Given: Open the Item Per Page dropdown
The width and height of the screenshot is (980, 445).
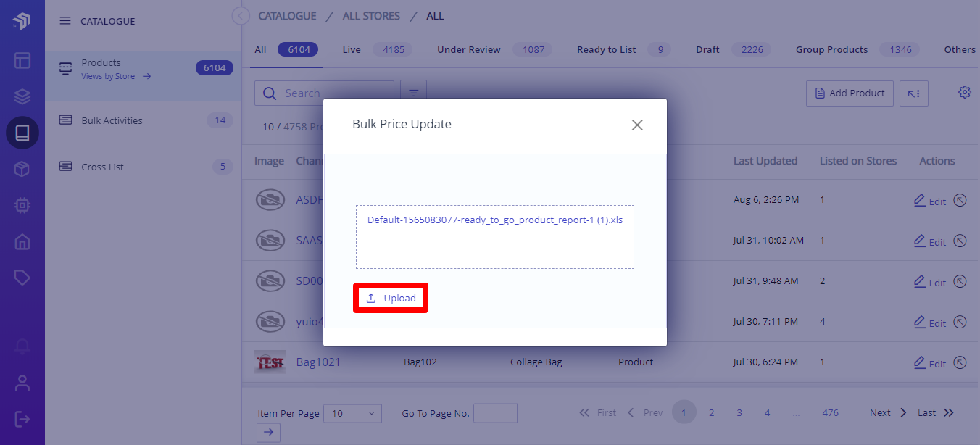Looking at the screenshot, I should pos(352,413).
